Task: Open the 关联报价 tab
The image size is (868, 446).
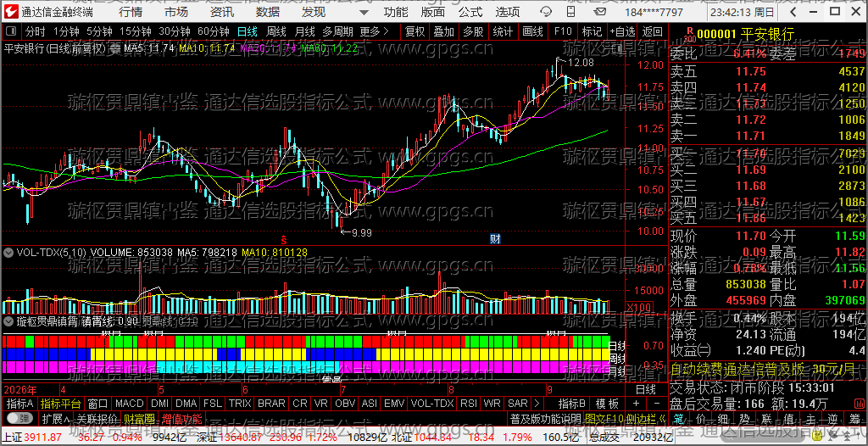Action: [x=97, y=418]
